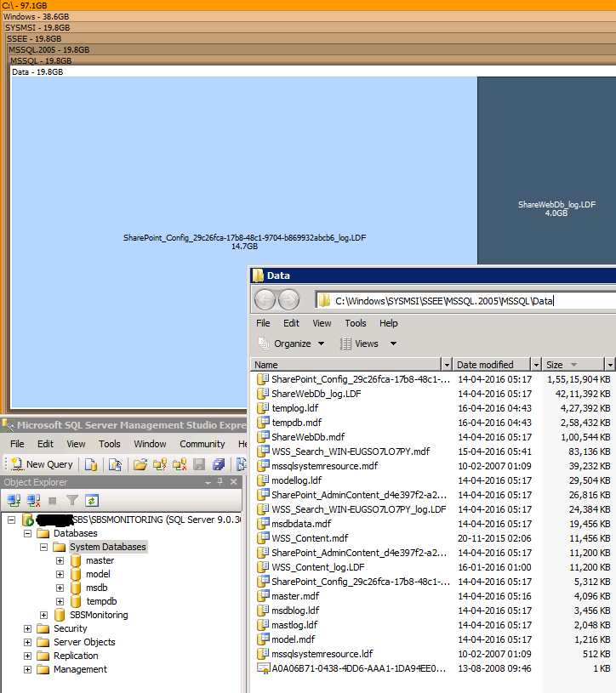Screen dimensions: 616x693
Task: Select the templog.ldf file
Action: point(295,408)
